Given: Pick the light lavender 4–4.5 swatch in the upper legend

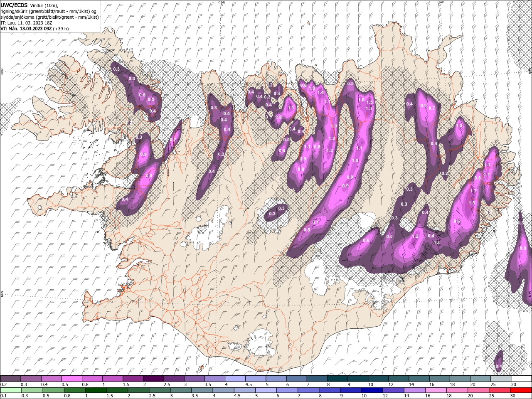Looking at the screenshot, I should click(x=235, y=379).
